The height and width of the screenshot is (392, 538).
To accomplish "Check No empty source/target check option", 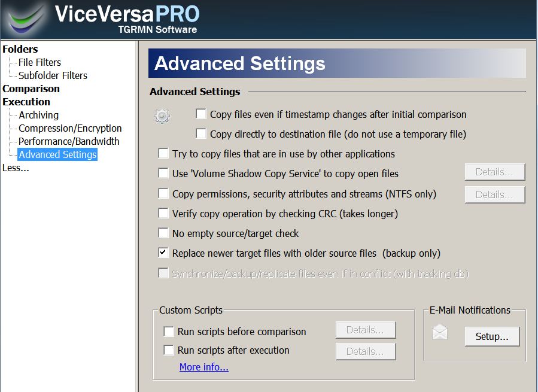I will point(163,233).
